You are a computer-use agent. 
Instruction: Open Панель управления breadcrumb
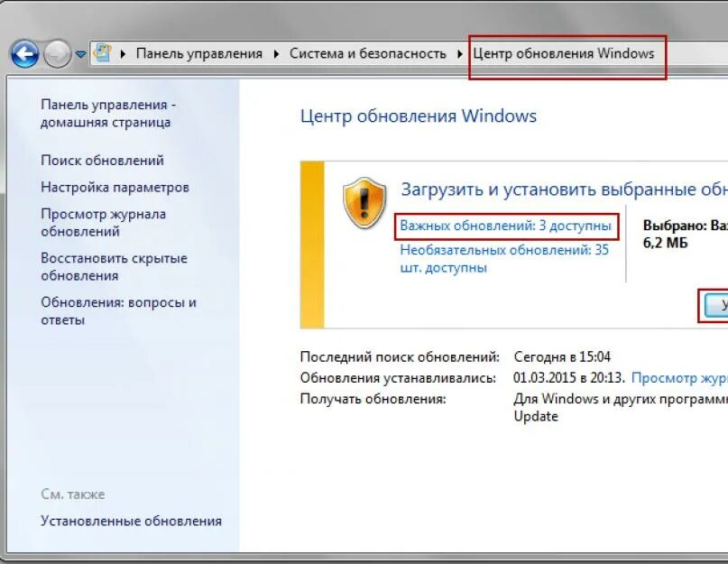[x=199, y=54]
